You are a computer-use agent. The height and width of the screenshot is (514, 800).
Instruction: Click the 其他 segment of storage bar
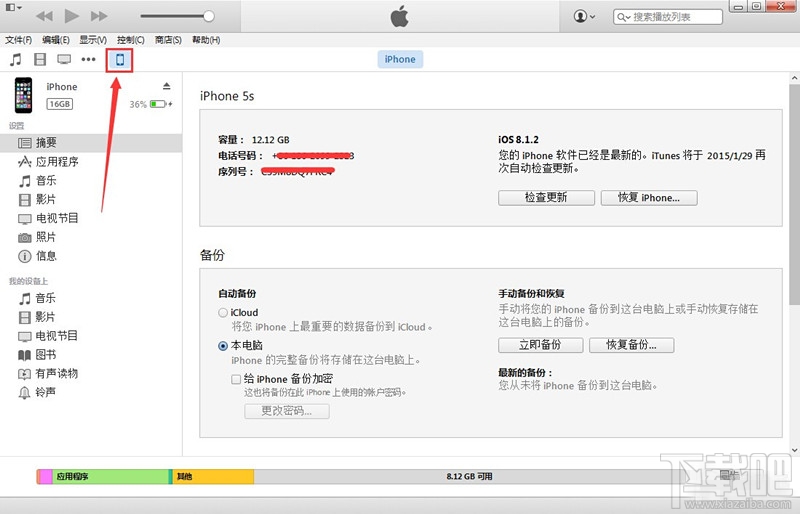pos(213,477)
